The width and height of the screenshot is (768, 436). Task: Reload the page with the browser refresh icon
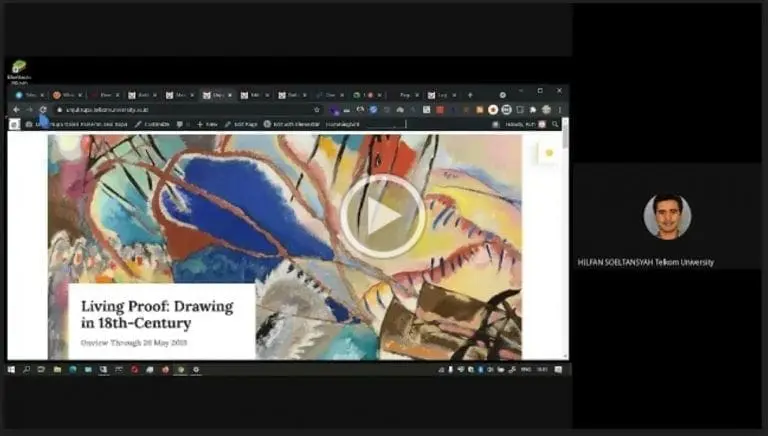coord(43,110)
